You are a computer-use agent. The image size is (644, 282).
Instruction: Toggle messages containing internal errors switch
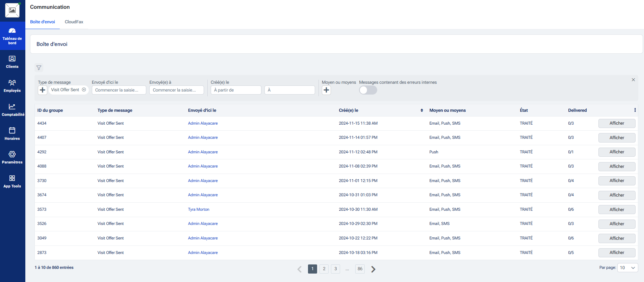point(368,90)
